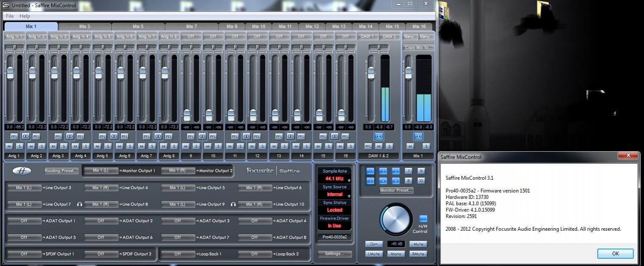The image size is (644, 266).
Task: Open the Settings... button
Action: [335, 254]
